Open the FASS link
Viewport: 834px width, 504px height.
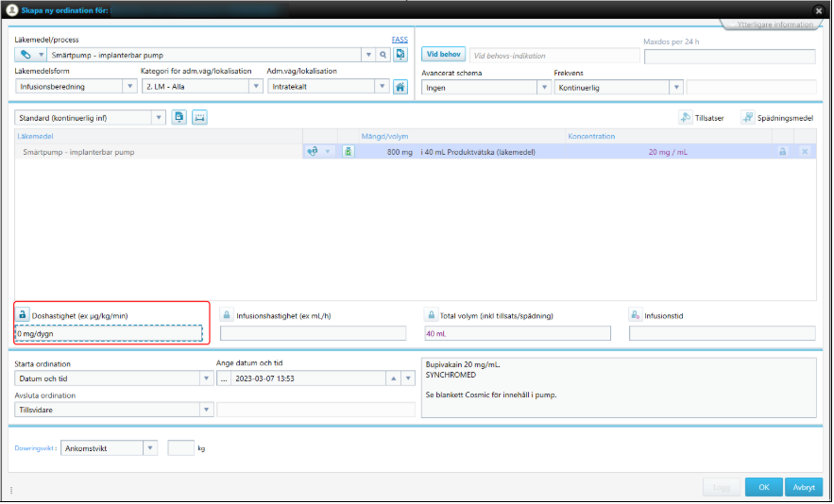point(400,40)
